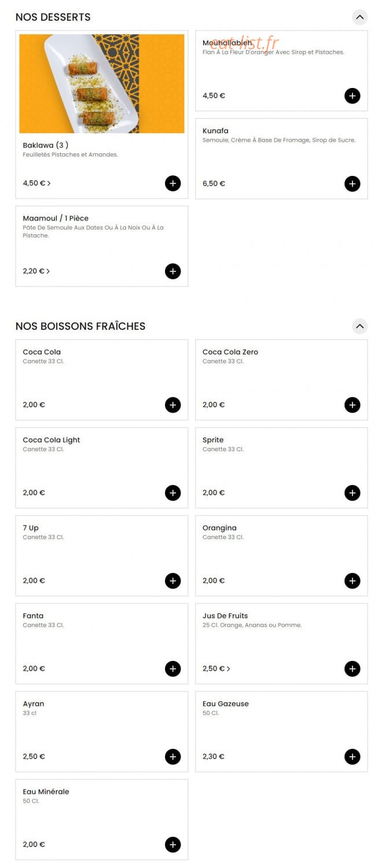Viewport: 385px width, 868px height.
Task: Add Eau Minérale to the order
Action: pos(173,844)
